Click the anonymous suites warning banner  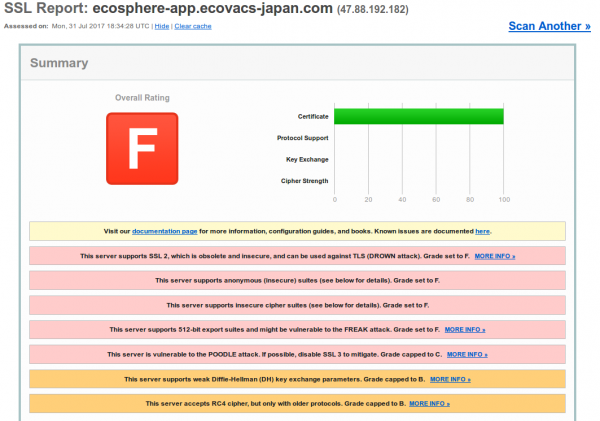[297, 281]
